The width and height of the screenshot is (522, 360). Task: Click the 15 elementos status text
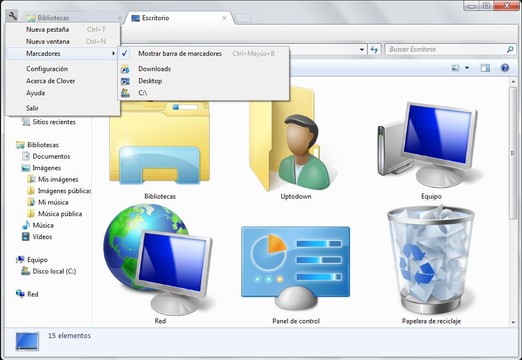[69, 336]
